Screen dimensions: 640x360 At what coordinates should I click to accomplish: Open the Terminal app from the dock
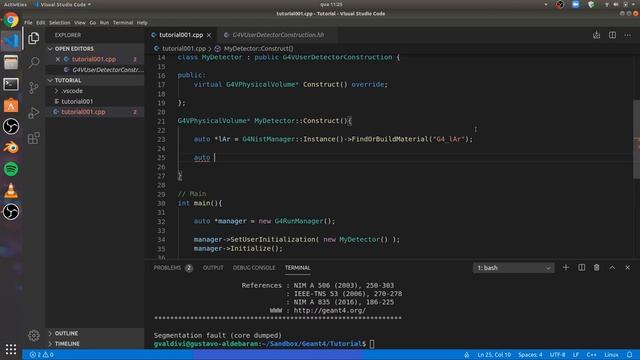11,84
